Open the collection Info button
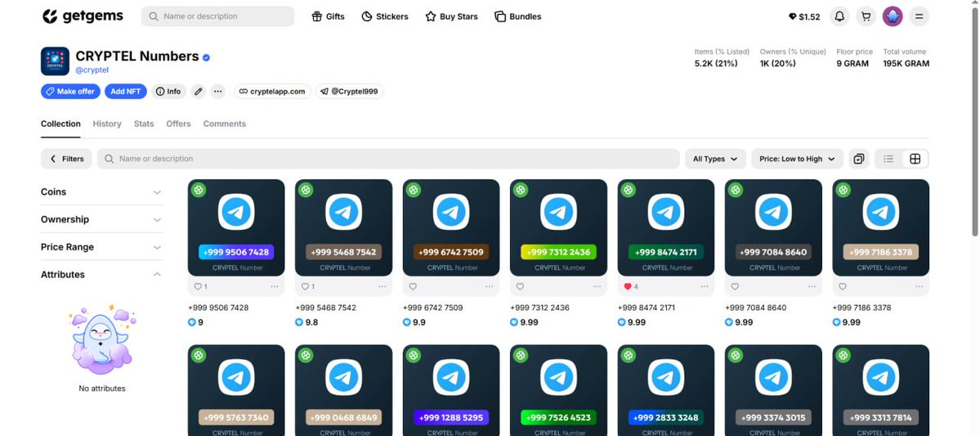 [x=168, y=92]
